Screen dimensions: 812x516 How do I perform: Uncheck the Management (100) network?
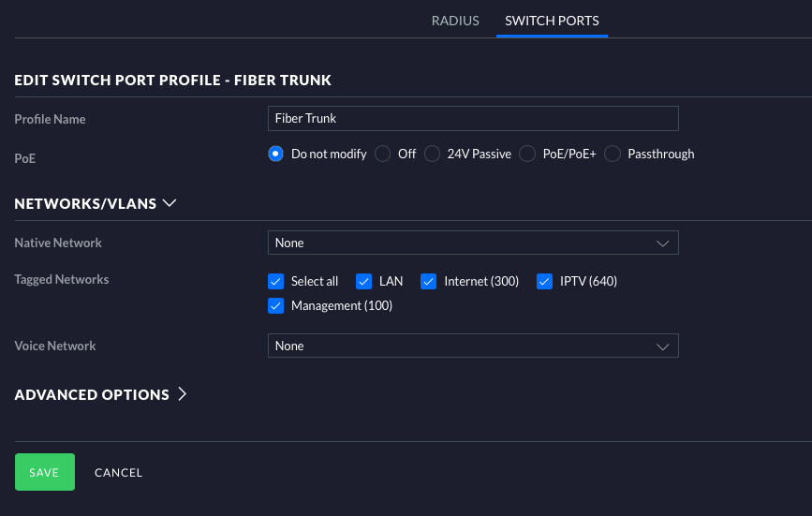(275, 305)
